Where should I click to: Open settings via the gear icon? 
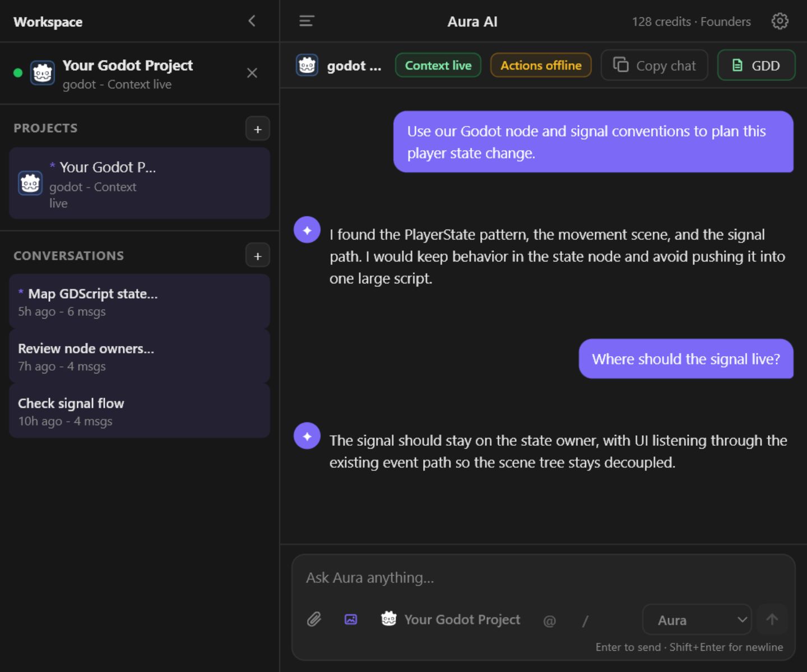click(780, 21)
